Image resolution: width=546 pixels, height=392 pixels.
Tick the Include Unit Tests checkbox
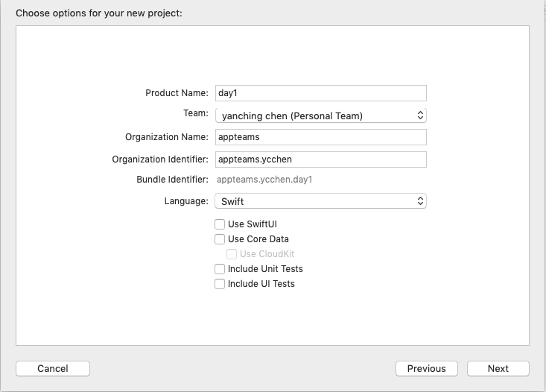point(220,269)
